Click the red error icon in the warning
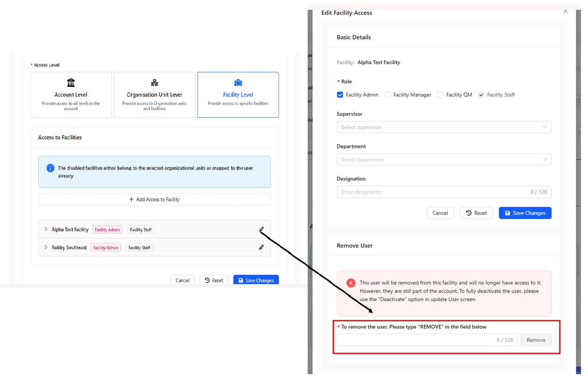The height and width of the screenshot is (377, 588). (351, 283)
